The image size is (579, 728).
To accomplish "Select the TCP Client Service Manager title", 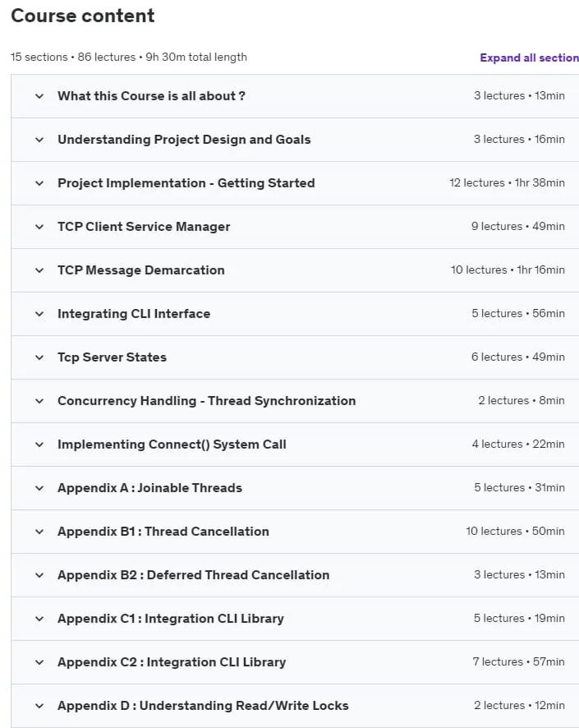I will pos(144,227).
